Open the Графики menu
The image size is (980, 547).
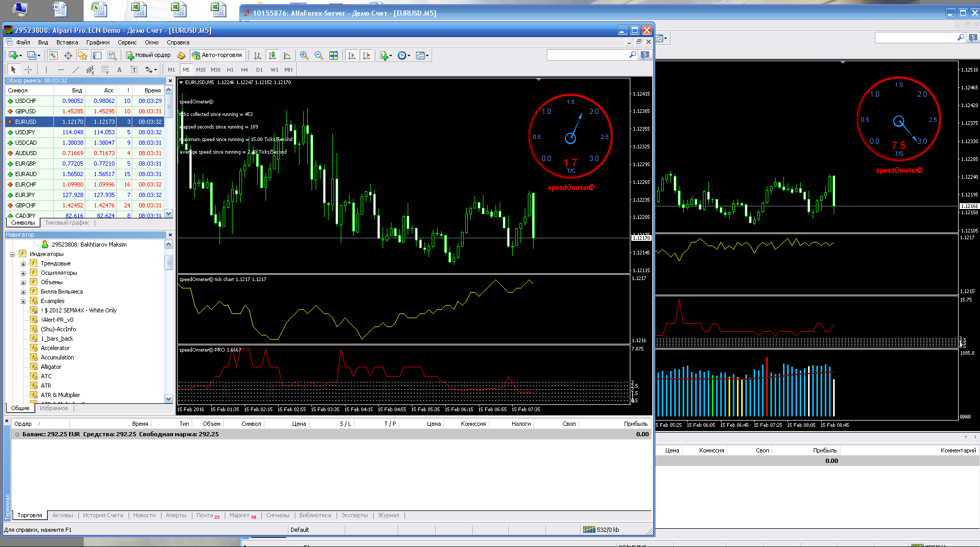[x=98, y=42]
